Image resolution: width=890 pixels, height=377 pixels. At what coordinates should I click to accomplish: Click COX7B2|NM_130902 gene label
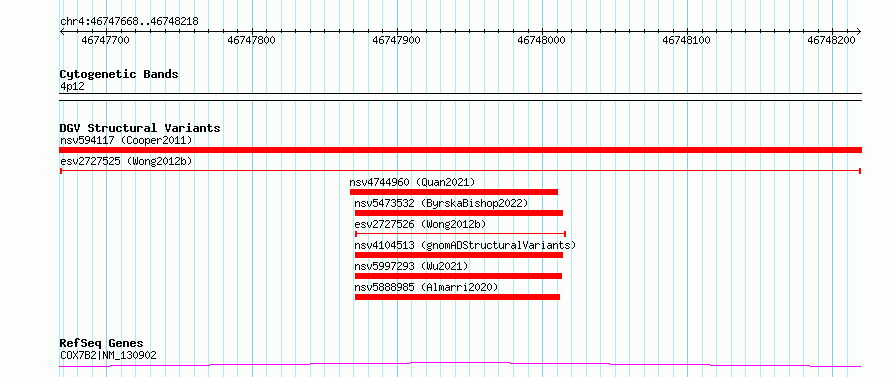[x=108, y=356]
